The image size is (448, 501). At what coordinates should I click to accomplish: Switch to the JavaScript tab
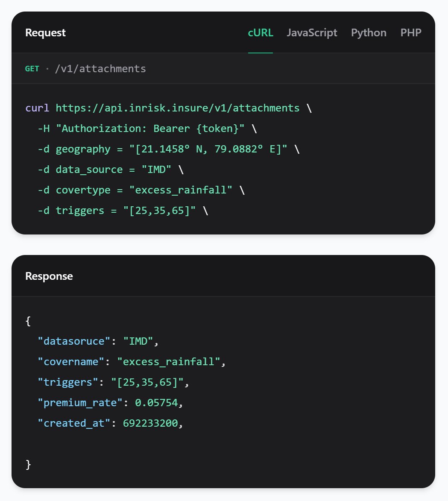point(312,33)
